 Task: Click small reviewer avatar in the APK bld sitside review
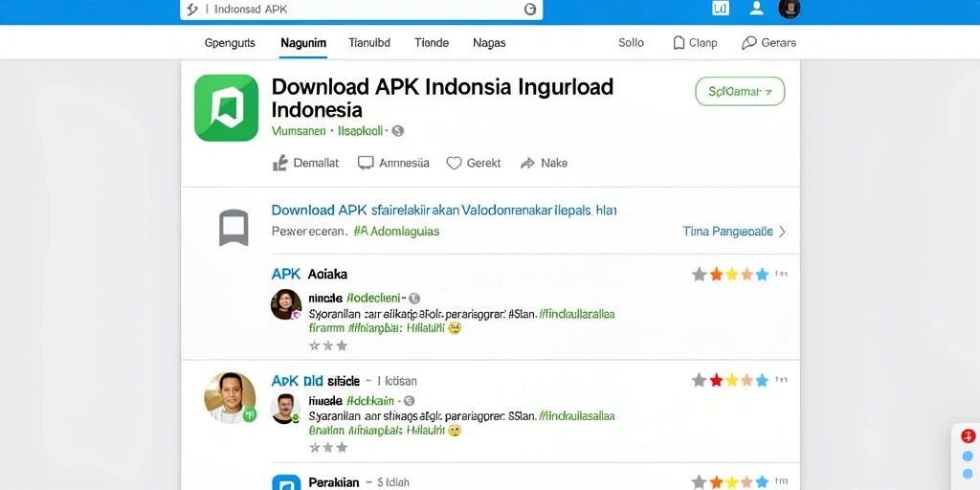click(x=285, y=409)
